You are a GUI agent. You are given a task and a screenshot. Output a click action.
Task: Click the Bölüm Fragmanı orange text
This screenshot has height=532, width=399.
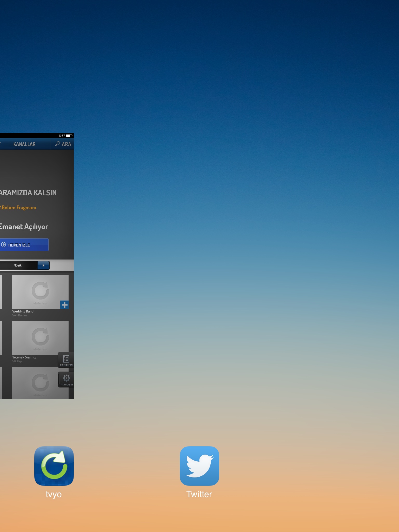18,208
